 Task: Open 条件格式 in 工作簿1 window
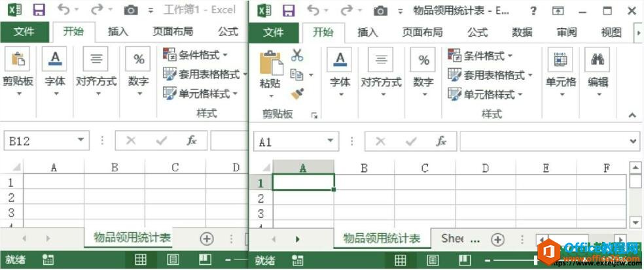tap(196, 54)
